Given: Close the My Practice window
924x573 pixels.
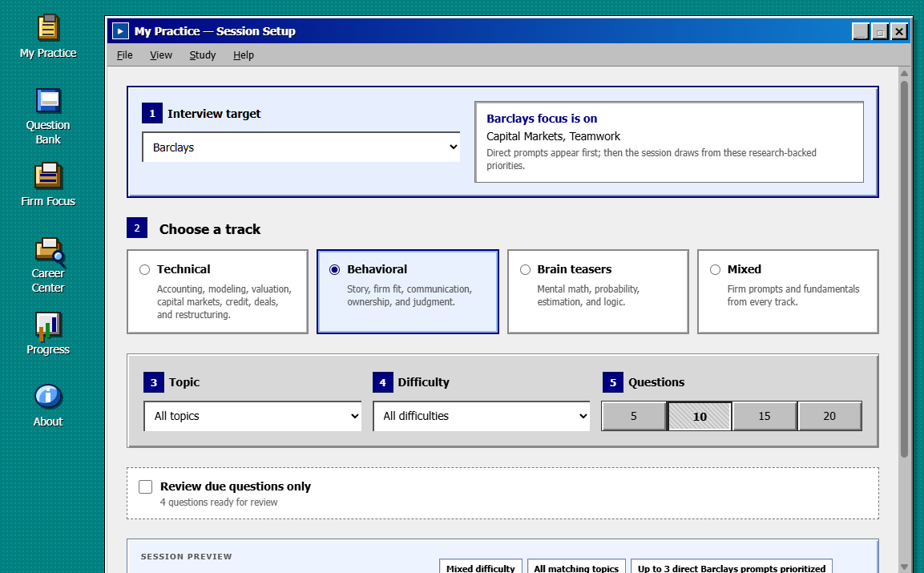Looking at the screenshot, I should coord(899,31).
